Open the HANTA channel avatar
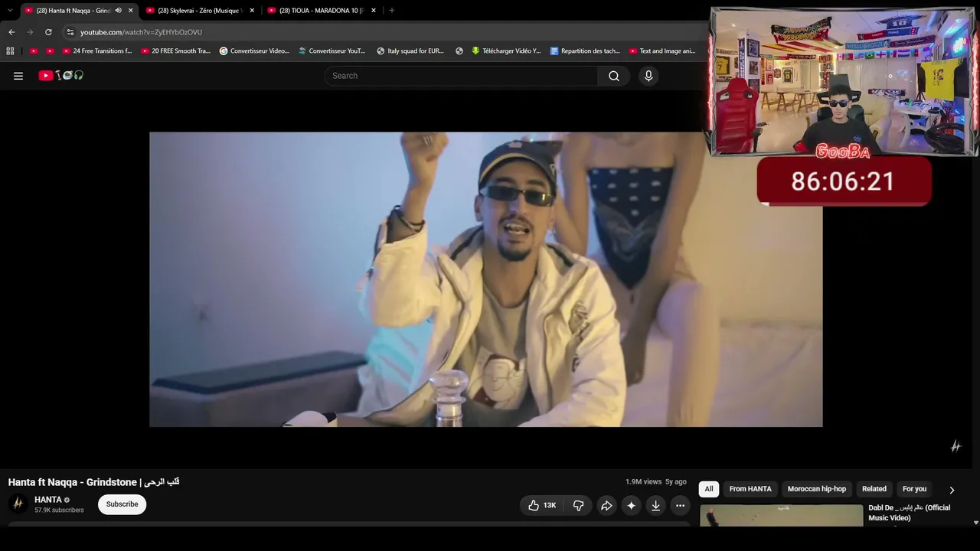Screen dimensions: 980x551 [x=18, y=504]
